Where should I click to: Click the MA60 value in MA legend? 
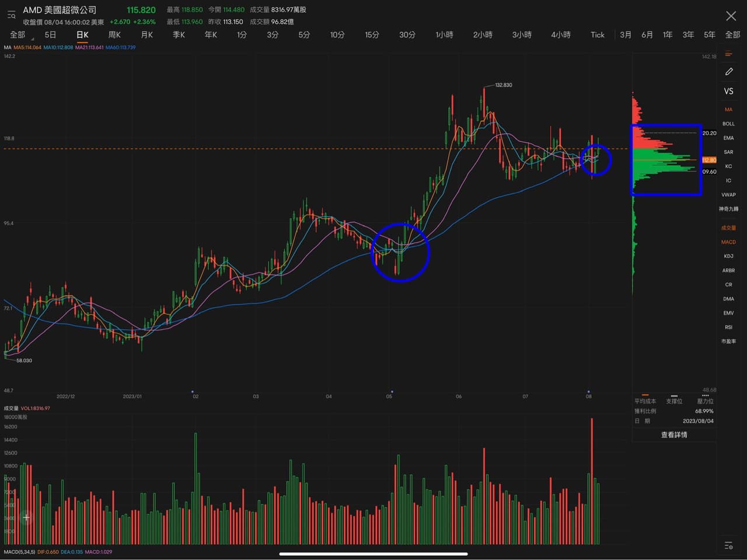(x=120, y=47)
